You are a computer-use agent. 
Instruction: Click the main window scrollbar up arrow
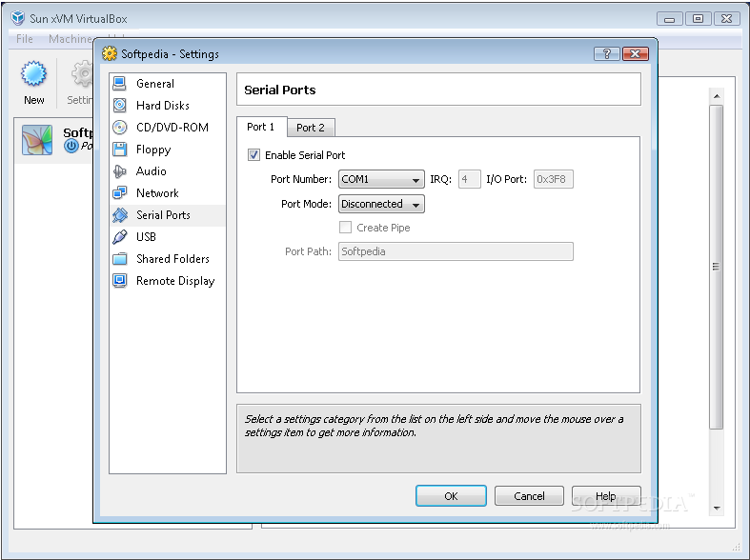coord(717,96)
